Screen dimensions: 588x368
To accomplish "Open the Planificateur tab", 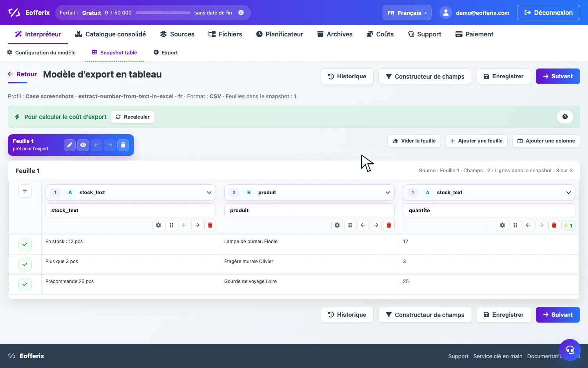I will (279, 34).
